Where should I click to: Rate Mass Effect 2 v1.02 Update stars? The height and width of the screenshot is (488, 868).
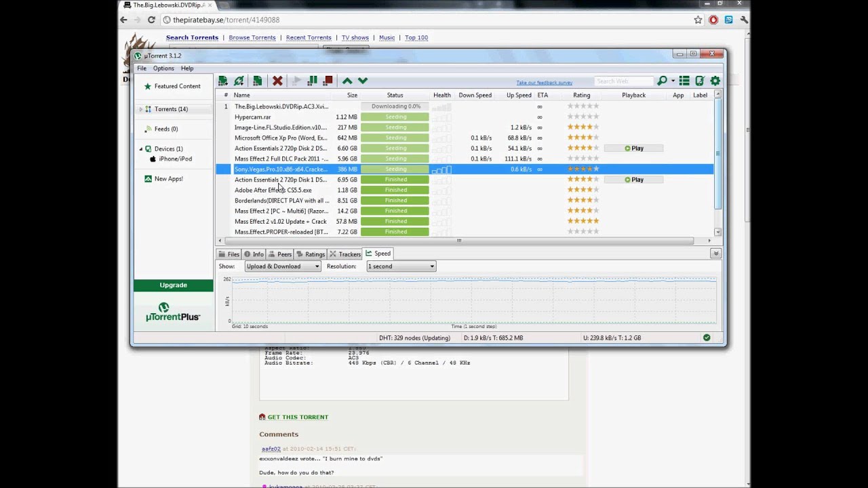(x=583, y=222)
